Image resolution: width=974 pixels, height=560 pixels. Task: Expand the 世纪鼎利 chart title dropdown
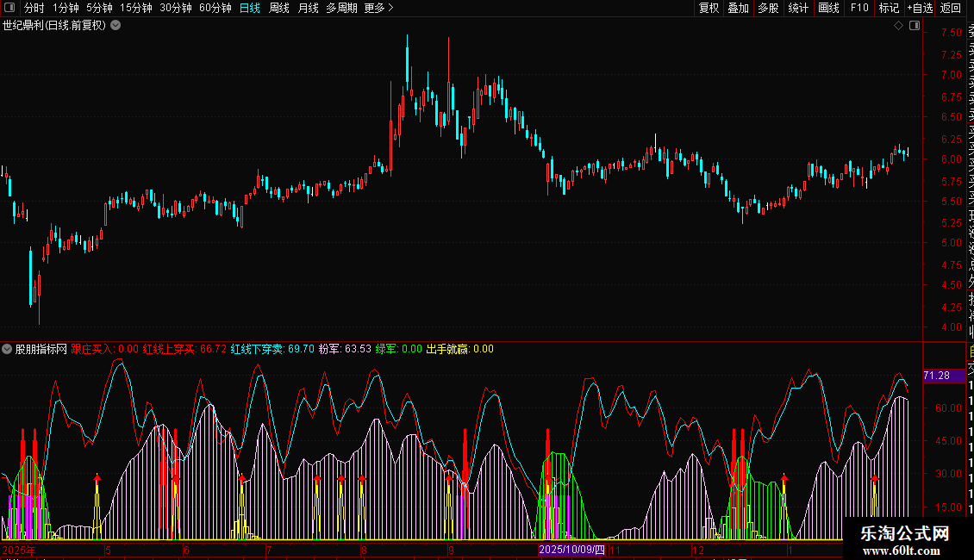[x=116, y=25]
